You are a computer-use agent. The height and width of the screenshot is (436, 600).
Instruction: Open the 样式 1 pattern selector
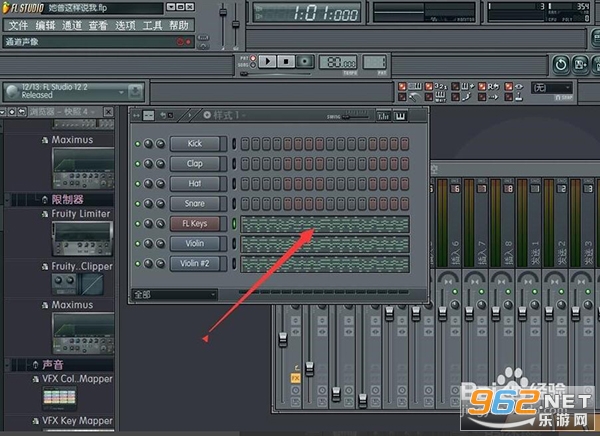coord(224,115)
